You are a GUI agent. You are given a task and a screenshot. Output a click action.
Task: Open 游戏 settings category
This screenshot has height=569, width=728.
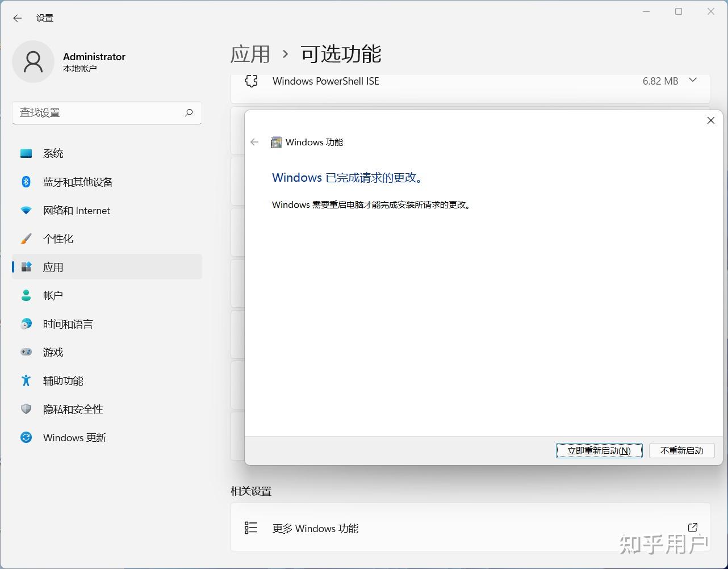pos(107,352)
